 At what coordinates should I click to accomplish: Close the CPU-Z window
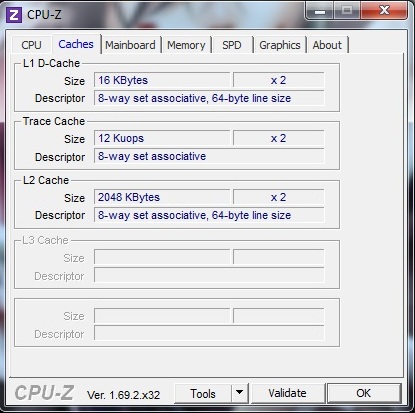(x=384, y=11)
